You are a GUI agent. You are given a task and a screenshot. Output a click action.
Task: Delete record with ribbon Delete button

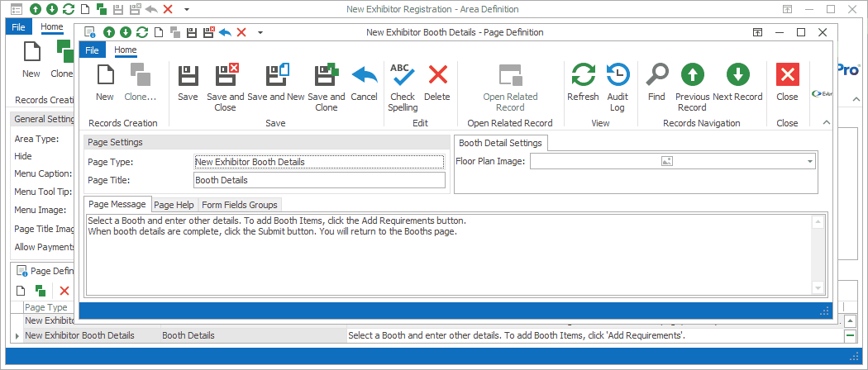(437, 83)
